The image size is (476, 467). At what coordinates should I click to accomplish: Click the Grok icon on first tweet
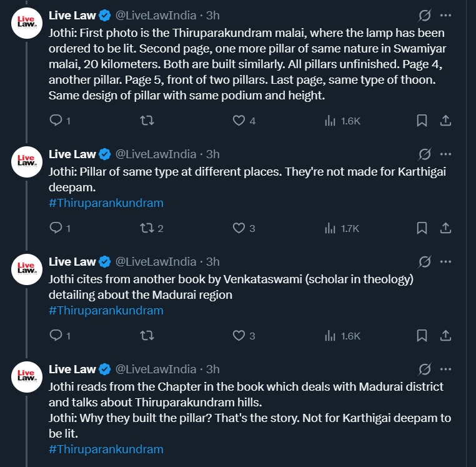pos(424,15)
